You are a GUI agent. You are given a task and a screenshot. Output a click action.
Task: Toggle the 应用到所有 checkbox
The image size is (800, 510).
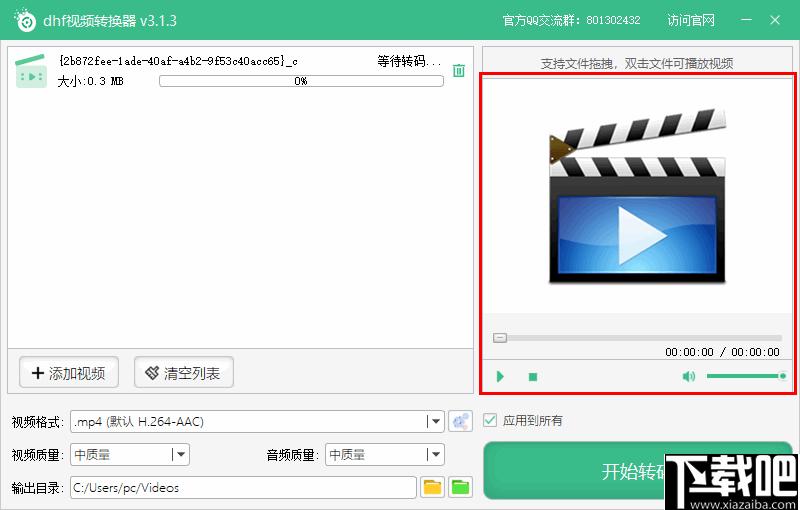490,420
